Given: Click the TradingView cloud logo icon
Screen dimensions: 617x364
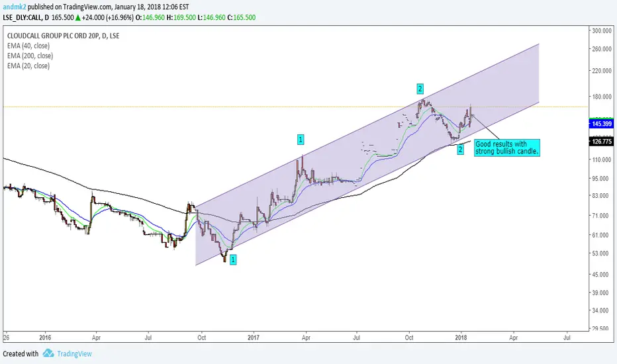Looking at the screenshot, I should (48, 353).
